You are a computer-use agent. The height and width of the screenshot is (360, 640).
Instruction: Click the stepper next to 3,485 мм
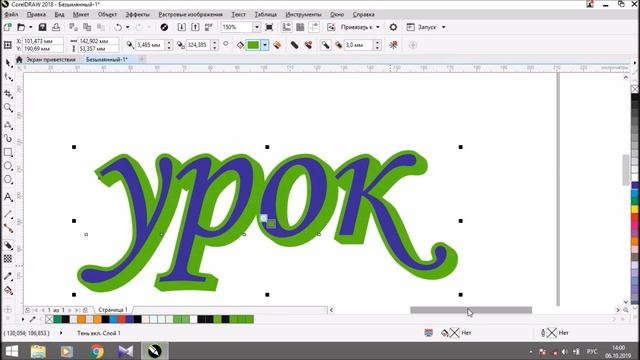click(169, 45)
